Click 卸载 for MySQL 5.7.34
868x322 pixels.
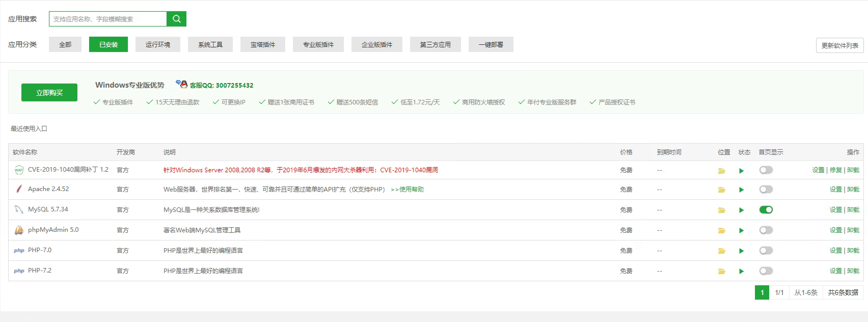coord(853,210)
